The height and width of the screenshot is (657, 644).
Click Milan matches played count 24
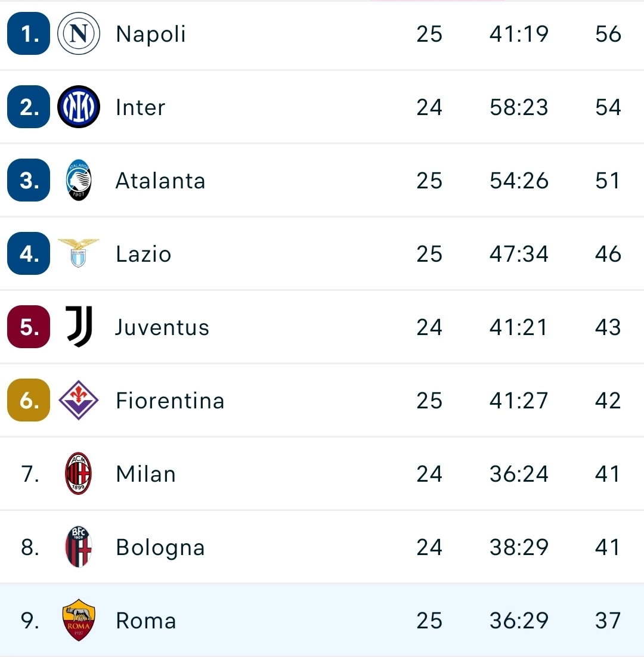tap(430, 473)
